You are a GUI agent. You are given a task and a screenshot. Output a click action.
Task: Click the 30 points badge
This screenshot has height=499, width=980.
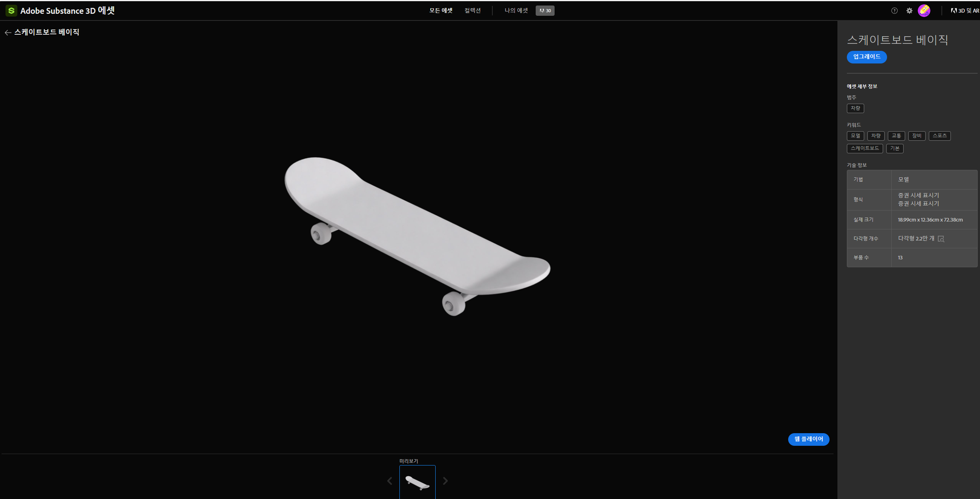click(x=545, y=11)
